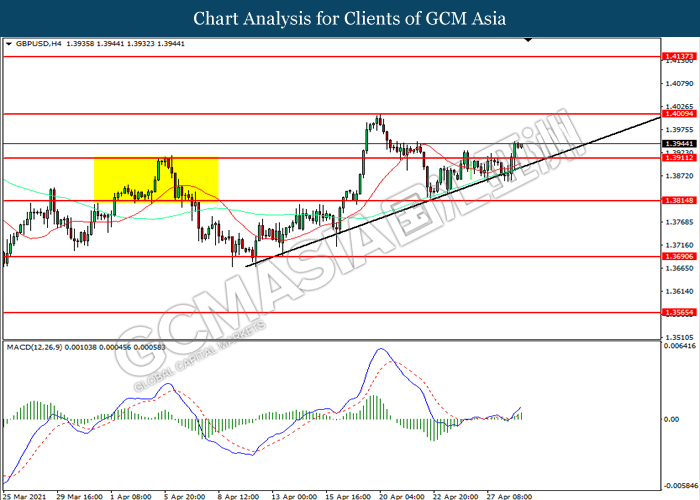Click the 0.00 MACD zero level label
Image resolution: width=700 pixels, height=500 pixels.
pyautogui.click(x=671, y=419)
